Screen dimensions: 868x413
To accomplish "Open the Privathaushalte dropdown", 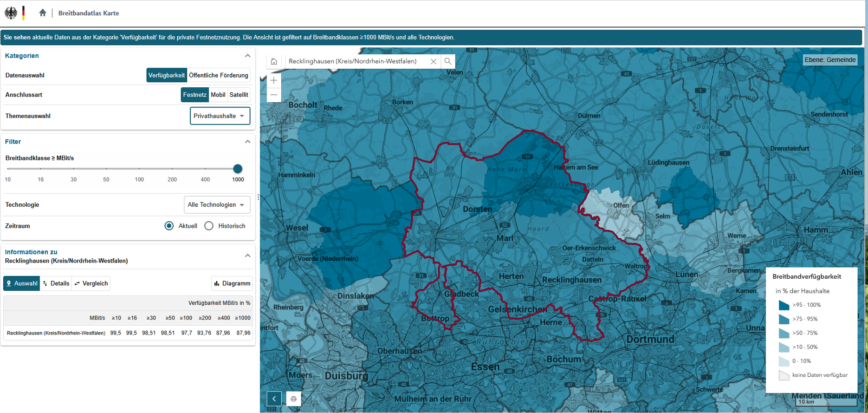I will [x=220, y=116].
